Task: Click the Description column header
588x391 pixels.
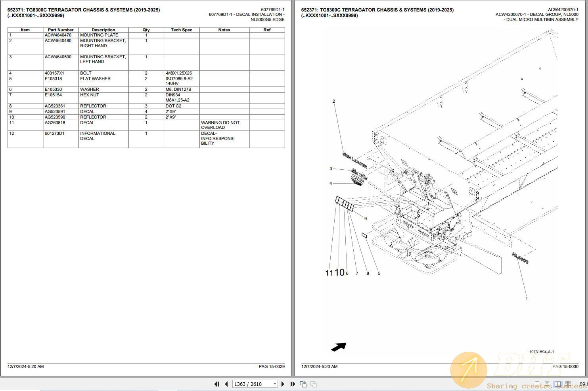Action: pyautogui.click(x=103, y=30)
